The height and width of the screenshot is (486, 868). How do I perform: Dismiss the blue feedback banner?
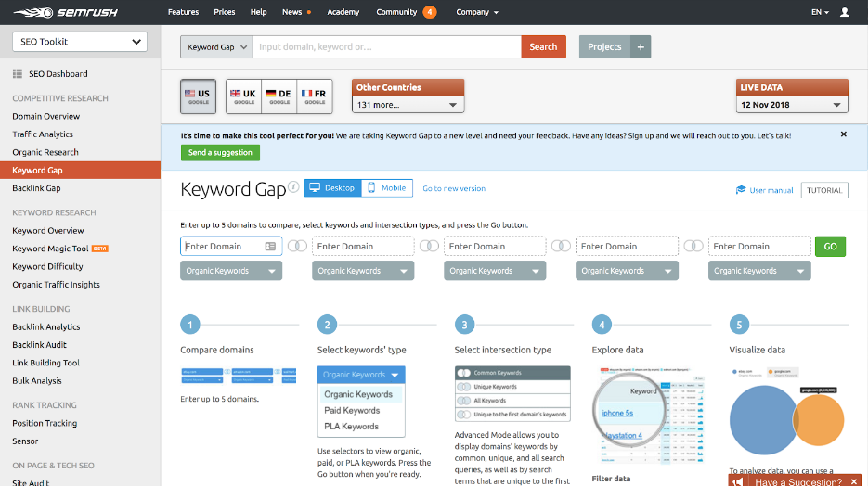(x=843, y=134)
